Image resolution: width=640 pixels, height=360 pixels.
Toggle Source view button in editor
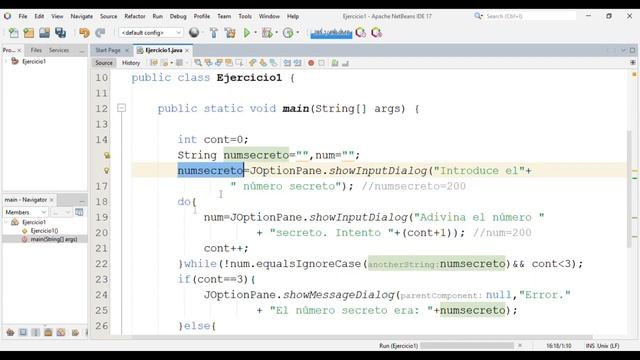tap(104, 63)
